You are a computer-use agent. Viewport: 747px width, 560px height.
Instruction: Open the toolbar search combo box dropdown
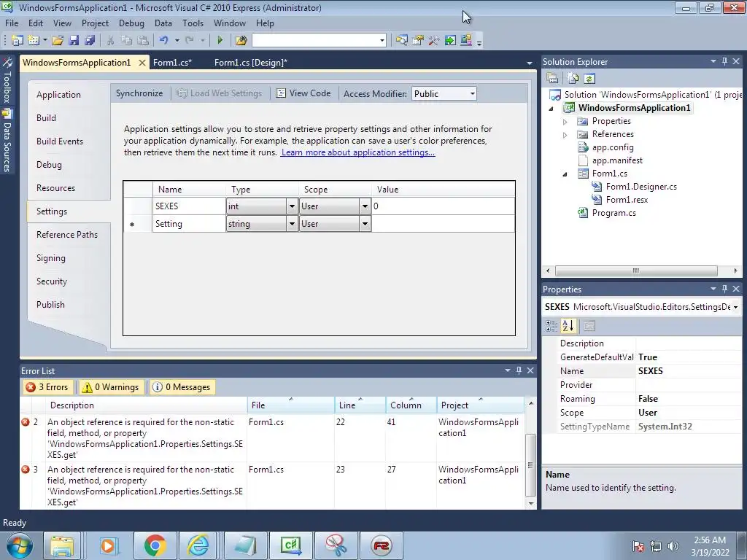click(382, 41)
